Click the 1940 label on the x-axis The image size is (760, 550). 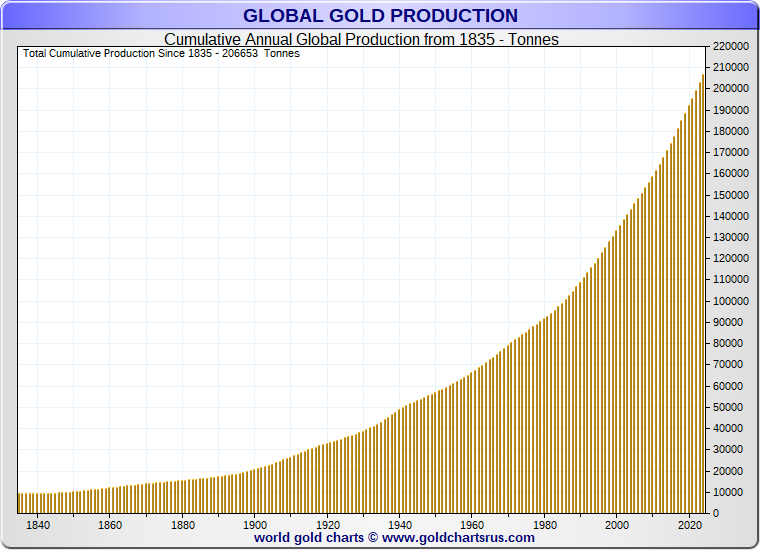click(x=400, y=524)
